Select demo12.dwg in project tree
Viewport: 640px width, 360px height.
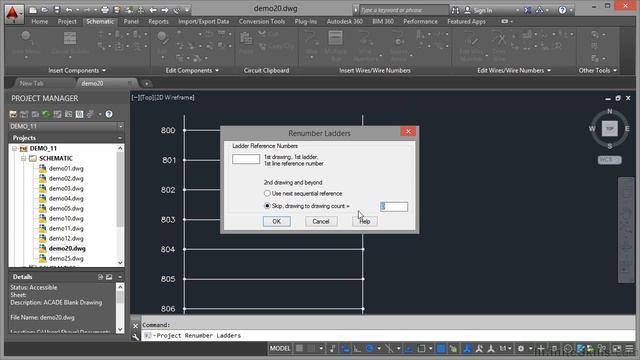(66, 238)
